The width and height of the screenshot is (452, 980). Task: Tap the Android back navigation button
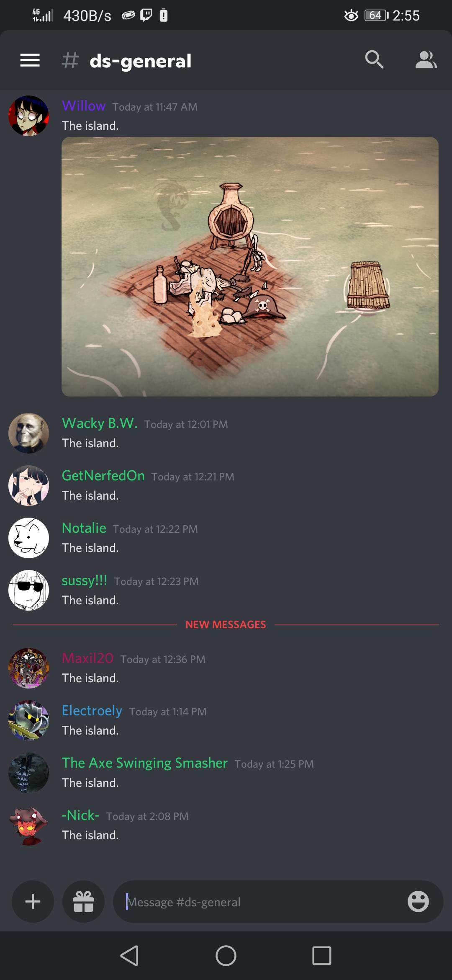pyautogui.click(x=130, y=956)
